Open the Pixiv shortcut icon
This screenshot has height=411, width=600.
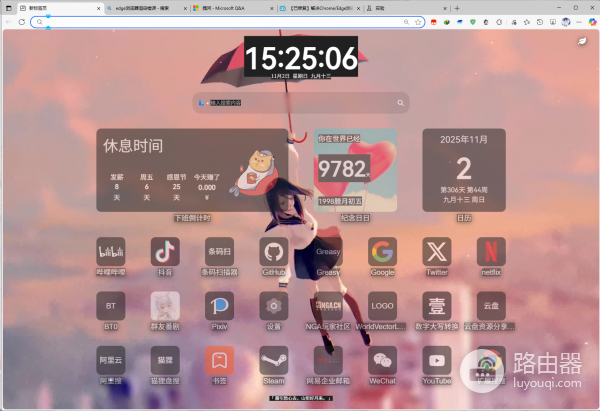219,305
